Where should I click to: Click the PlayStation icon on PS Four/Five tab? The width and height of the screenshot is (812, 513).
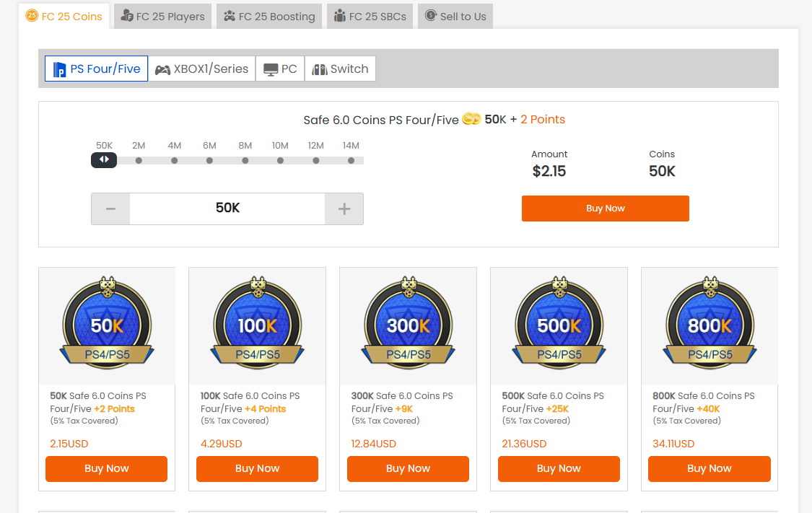(60, 69)
